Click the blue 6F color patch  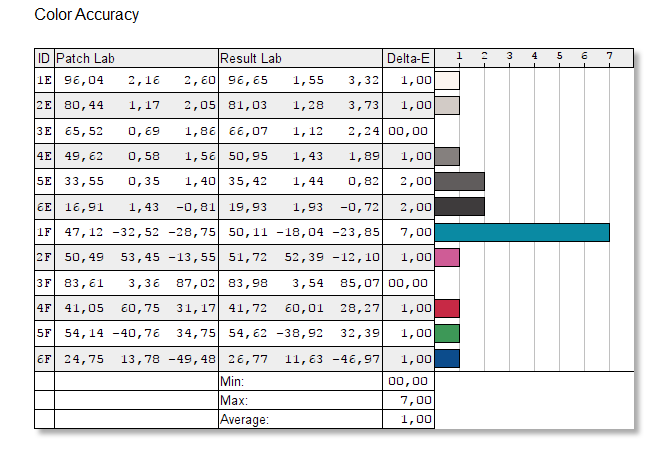click(x=447, y=358)
